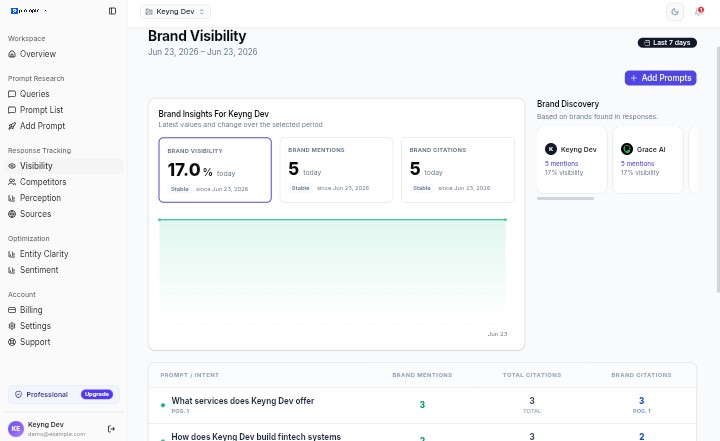The height and width of the screenshot is (441, 720).
Task: Click the page vertical scrollbar
Action: coord(718,169)
